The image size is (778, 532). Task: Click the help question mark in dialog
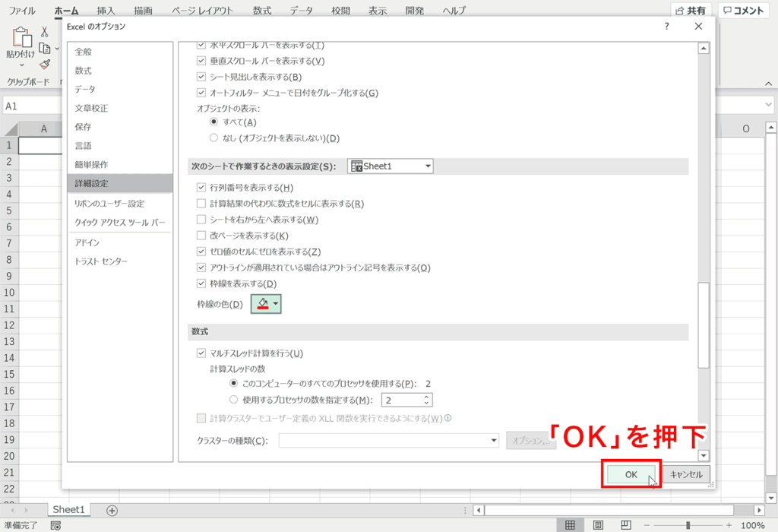coord(666,27)
